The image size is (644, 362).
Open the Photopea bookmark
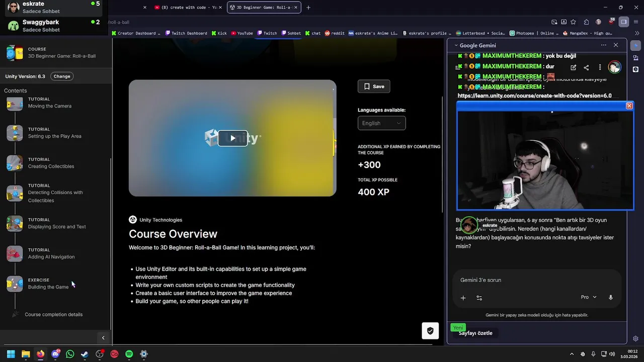(x=534, y=33)
